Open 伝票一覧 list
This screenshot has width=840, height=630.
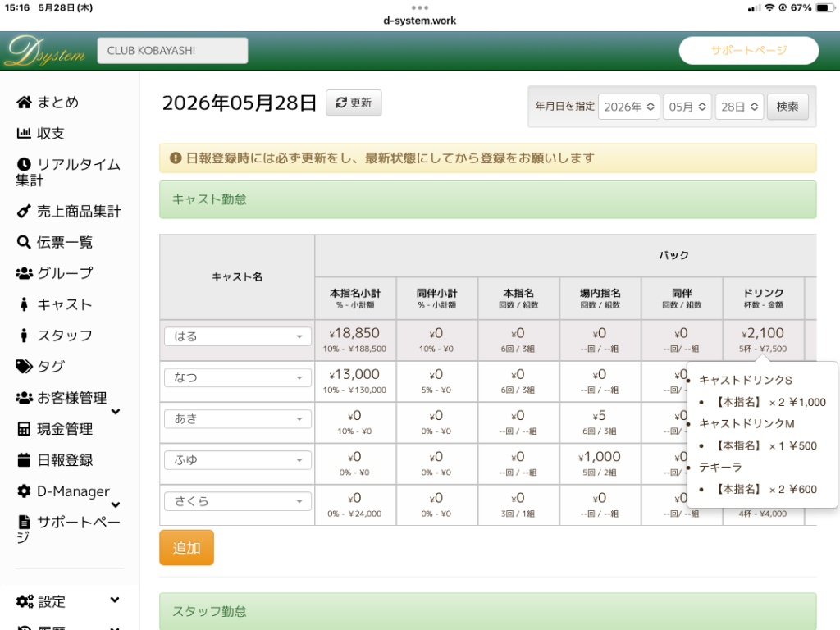(x=64, y=242)
